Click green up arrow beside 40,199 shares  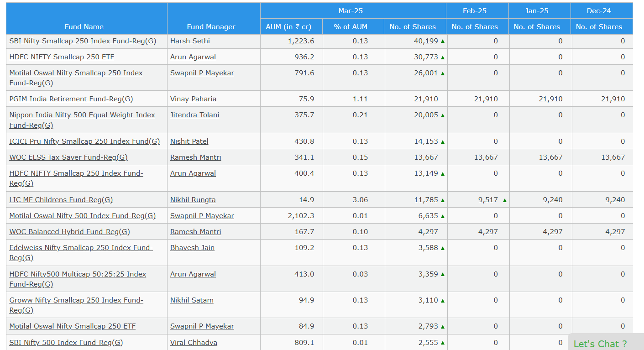443,42
